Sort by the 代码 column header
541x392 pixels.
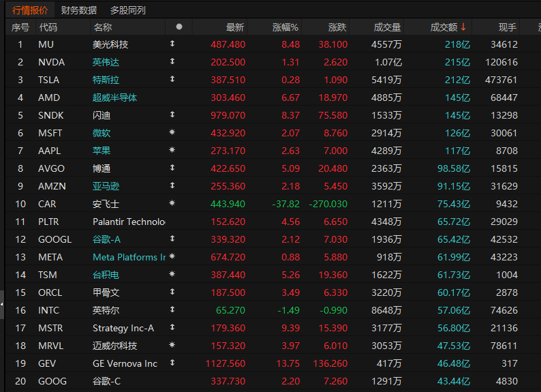click(x=48, y=27)
